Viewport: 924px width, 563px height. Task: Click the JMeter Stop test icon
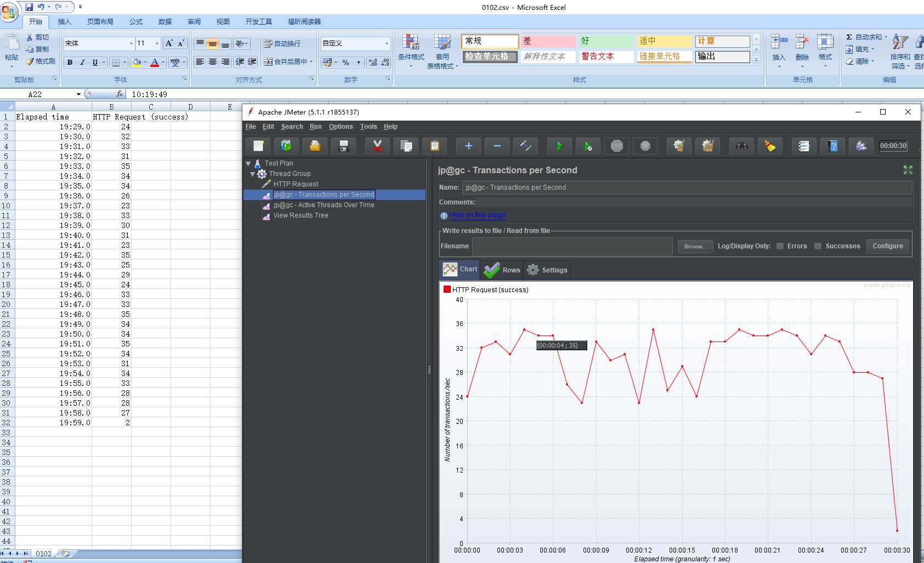617,146
